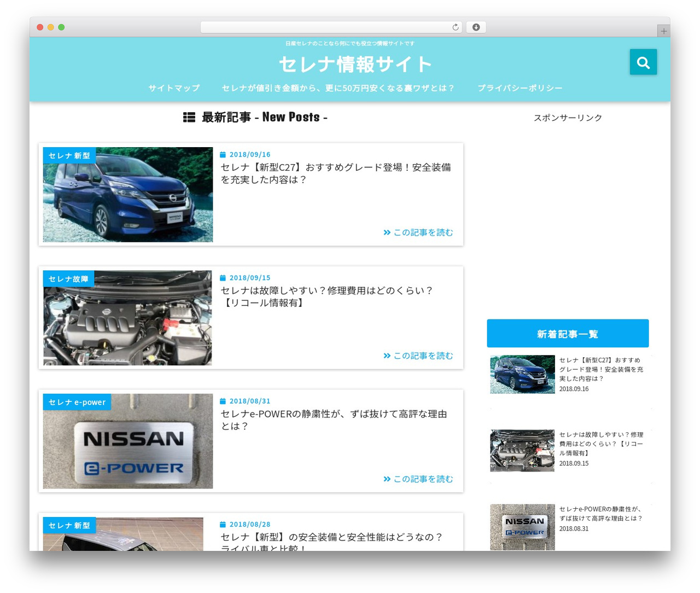Click the 新着記事一覧 sidebar header
The width and height of the screenshot is (700, 593).
[x=568, y=334]
